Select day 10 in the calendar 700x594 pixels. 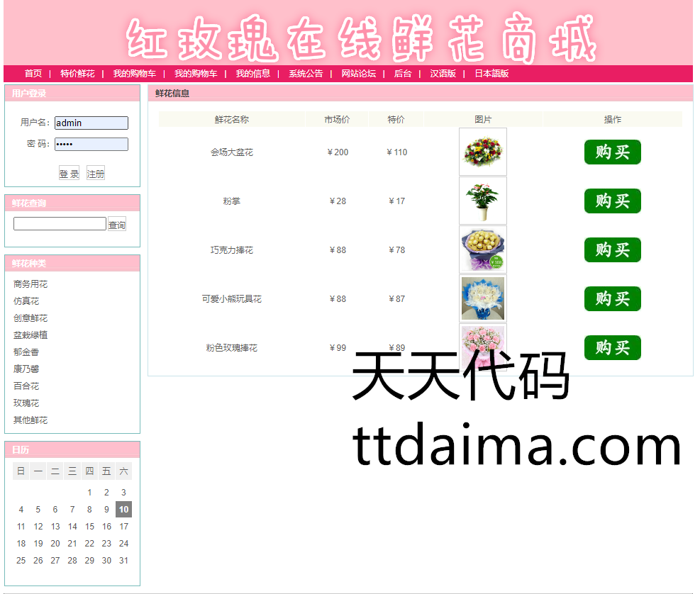click(x=123, y=510)
